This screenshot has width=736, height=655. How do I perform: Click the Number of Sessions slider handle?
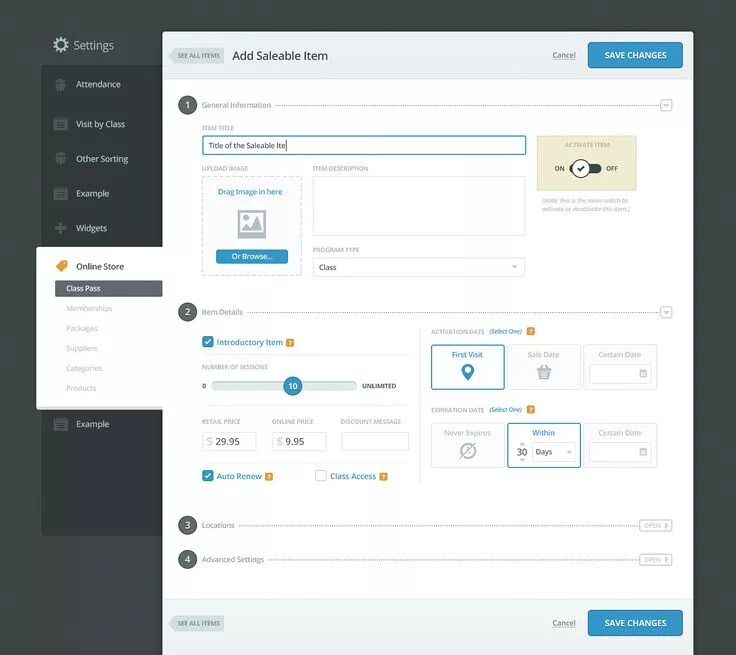pos(292,386)
